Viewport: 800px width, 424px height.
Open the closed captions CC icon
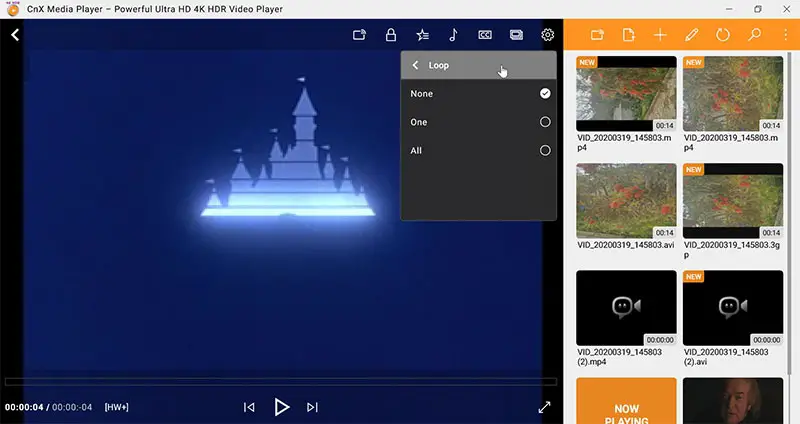tap(485, 35)
